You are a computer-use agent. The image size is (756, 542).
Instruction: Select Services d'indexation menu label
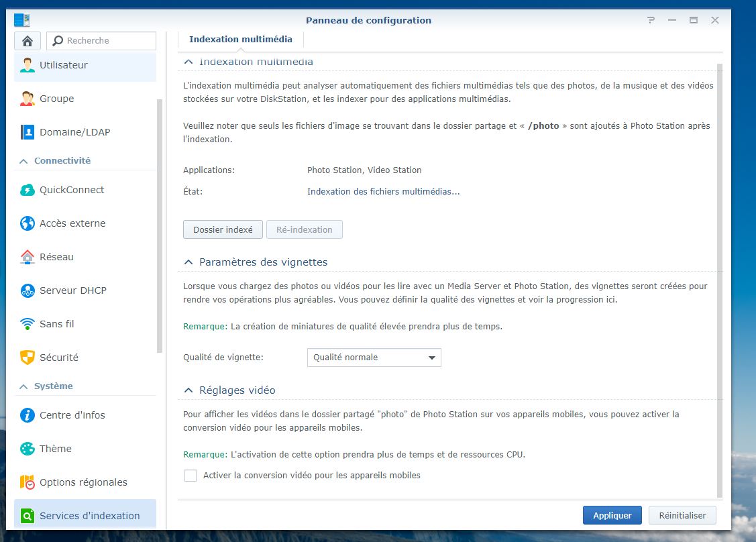point(90,515)
